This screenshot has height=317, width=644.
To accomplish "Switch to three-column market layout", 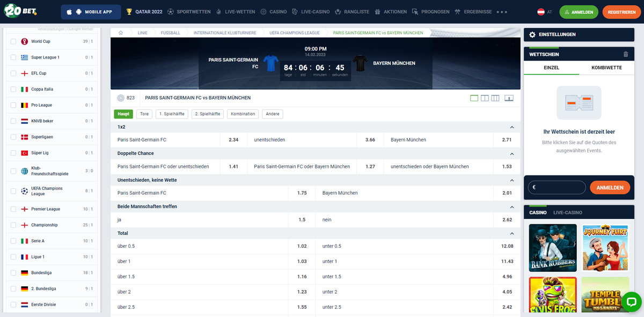I will point(495,98).
